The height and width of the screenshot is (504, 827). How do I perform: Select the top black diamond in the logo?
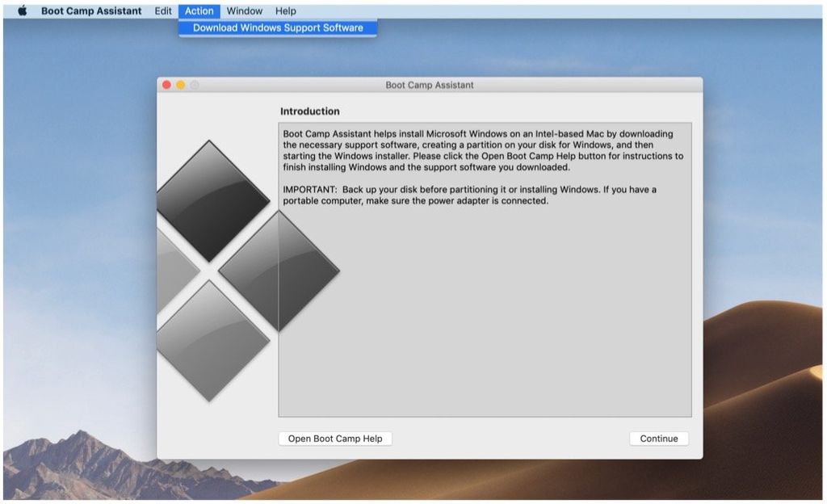[212, 200]
